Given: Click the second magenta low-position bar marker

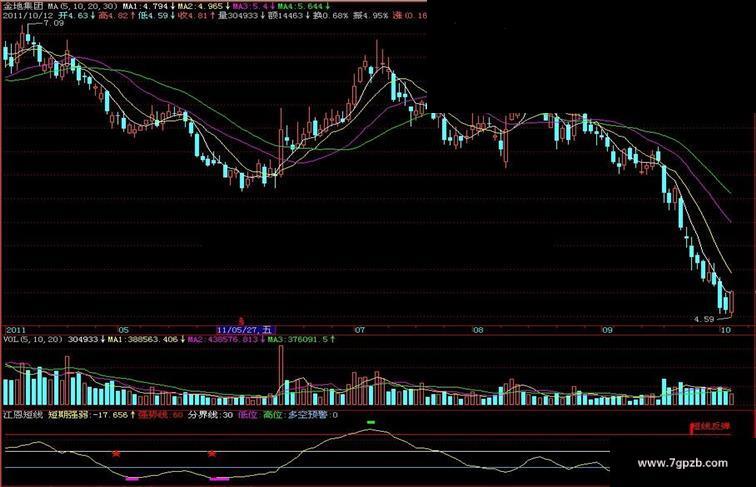Looking at the screenshot, I should (x=220, y=479).
